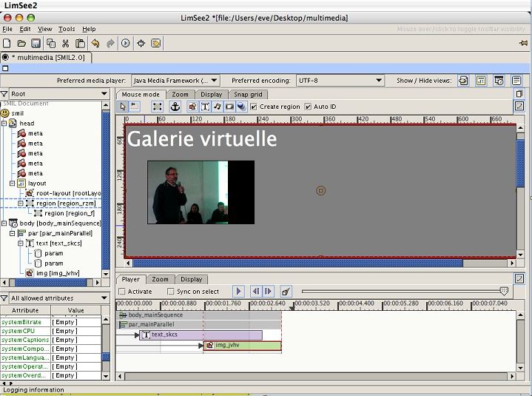Pick the insert audio tool
Screen dimensions: 532x396
coord(217,107)
